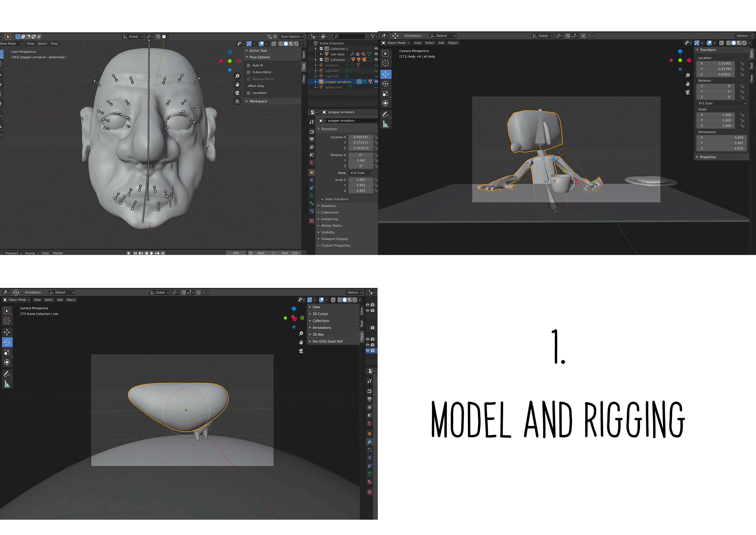Expand Workspace panel in head sidebar

point(258,101)
